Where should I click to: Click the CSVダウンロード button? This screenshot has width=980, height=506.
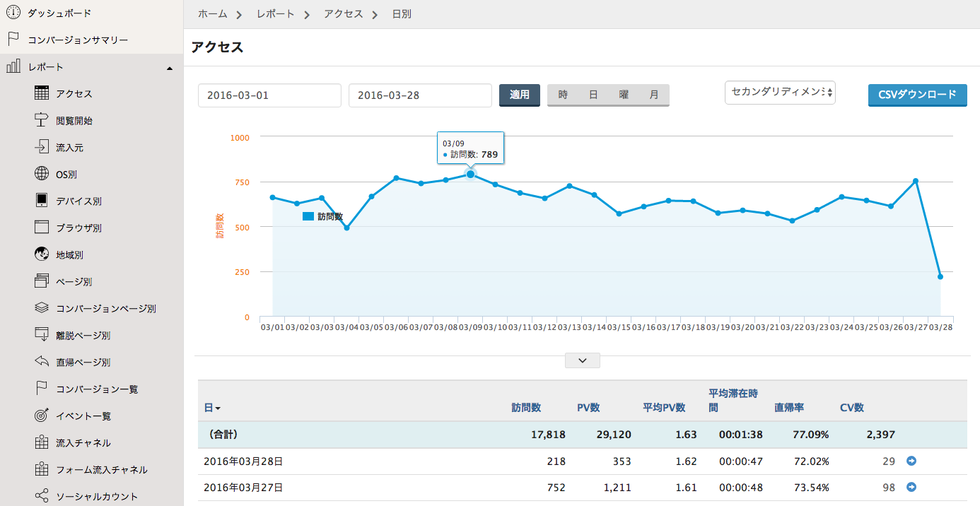pos(917,95)
